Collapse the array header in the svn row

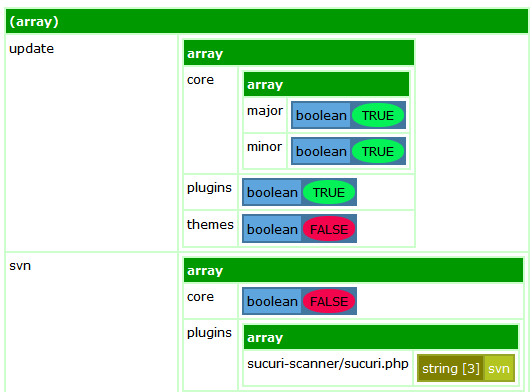coord(353,270)
